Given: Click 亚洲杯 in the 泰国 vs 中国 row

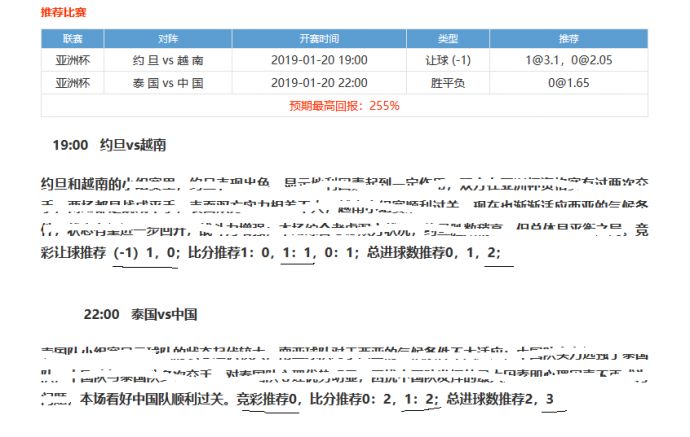Looking at the screenshot, I should pyautogui.click(x=73, y=83).
